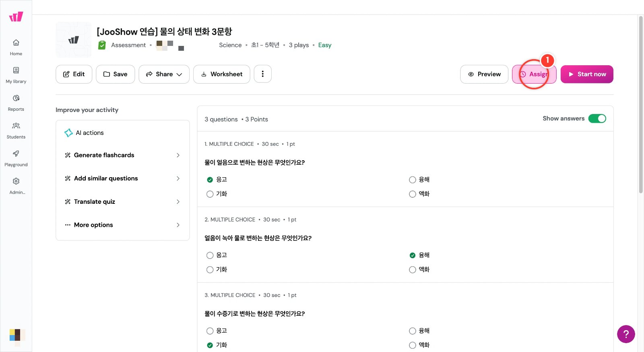644x352 pixels.
Task: Expand Generate flashcards option
Action: pyautogui.click(x=122, y=155)
